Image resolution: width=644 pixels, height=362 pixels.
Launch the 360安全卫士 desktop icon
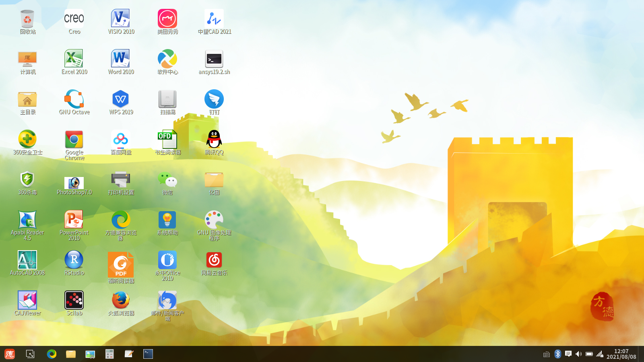tap(27, 140)
